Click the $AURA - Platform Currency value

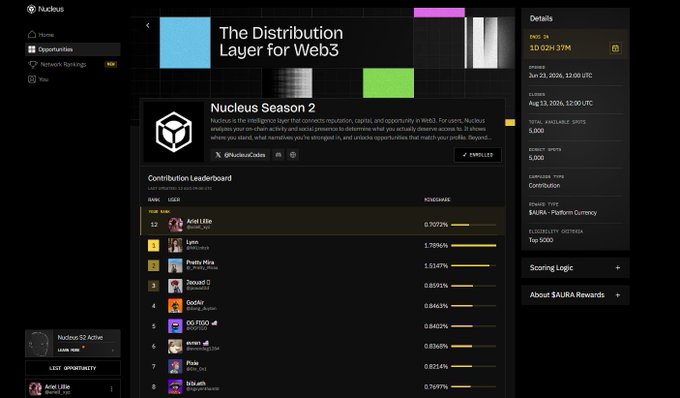[562, 213]
